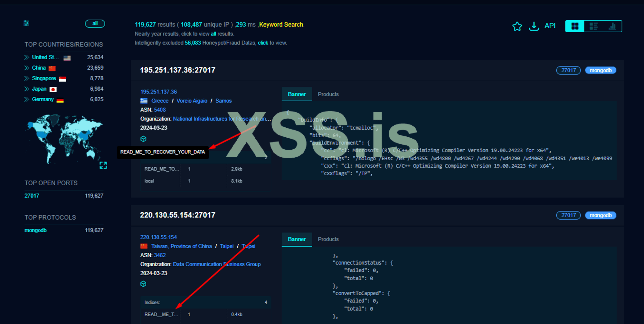
Task: Open IP link 220.130.55.154 below the title
Action: pos(158,237)
